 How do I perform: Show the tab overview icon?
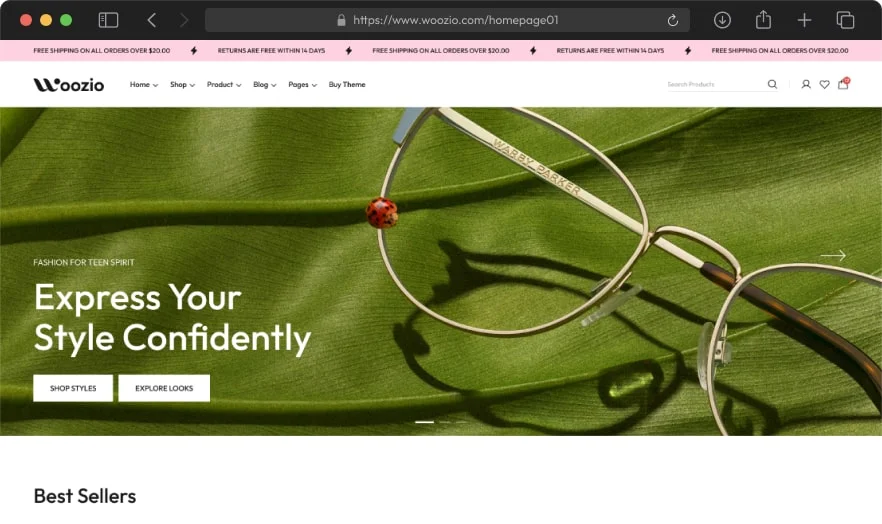pos(845,20)
